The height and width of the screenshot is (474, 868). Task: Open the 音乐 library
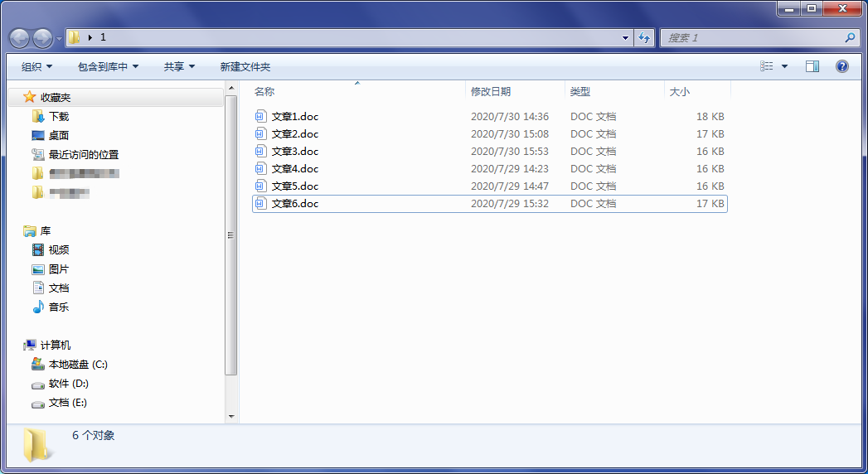pyautogui.click(x=59, y=307)
